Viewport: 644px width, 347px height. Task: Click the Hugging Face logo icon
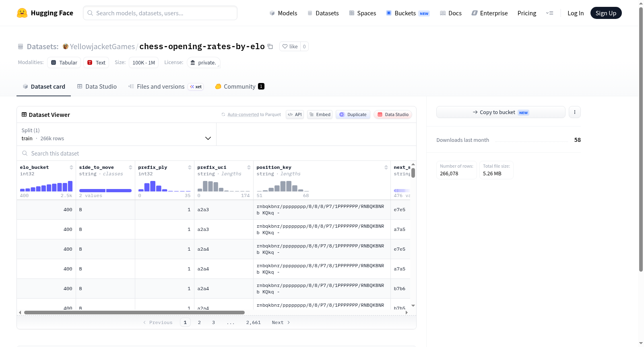(22, 13)
